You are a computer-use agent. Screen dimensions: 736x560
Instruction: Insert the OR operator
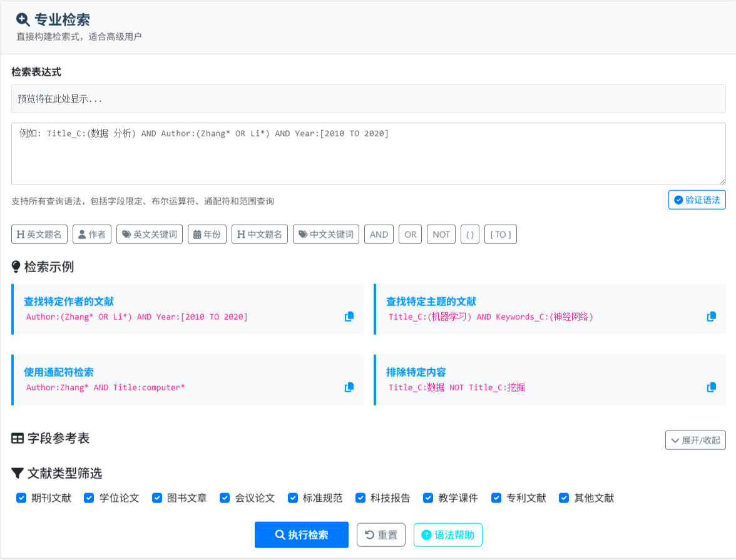pyautogui.click(x=411, y=234)
